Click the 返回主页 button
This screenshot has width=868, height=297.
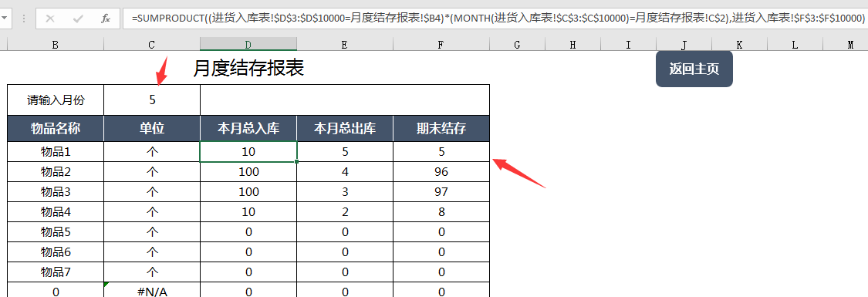[x=694, y=69]
